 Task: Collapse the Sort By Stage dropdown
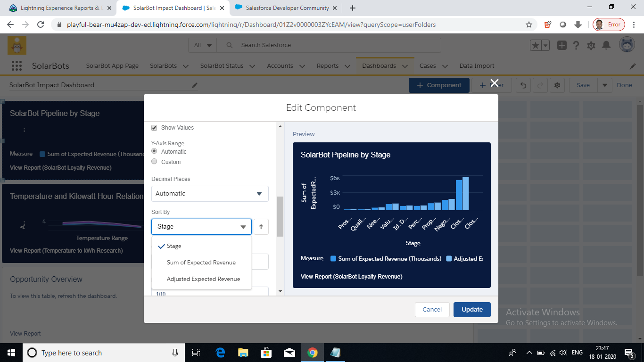pos(201,227)
